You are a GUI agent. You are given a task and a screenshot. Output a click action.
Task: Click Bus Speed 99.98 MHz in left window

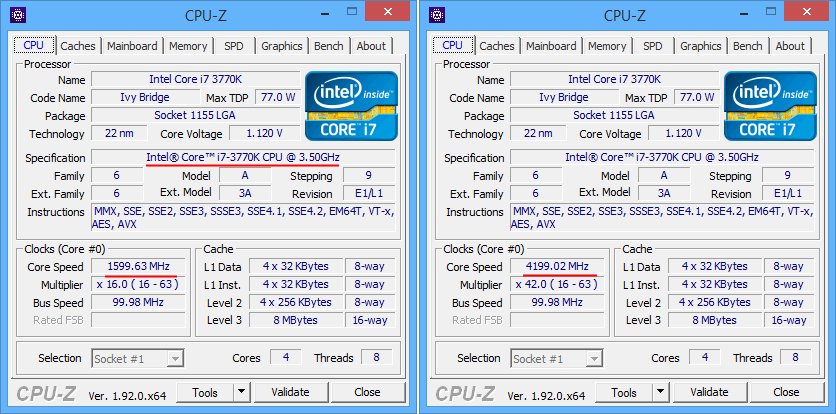(x=139, y=302)
